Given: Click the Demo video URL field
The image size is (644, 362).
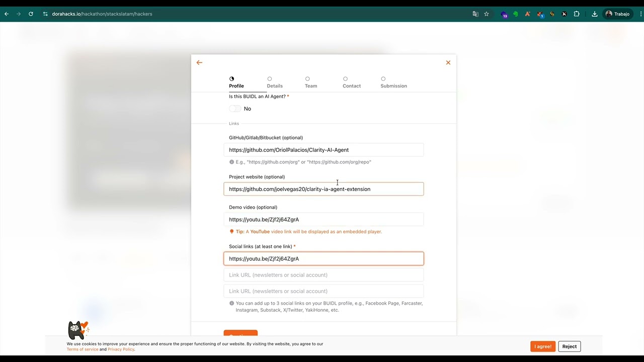Looking at the screenshot, I should pyautogui.click(x=324, y=219).
